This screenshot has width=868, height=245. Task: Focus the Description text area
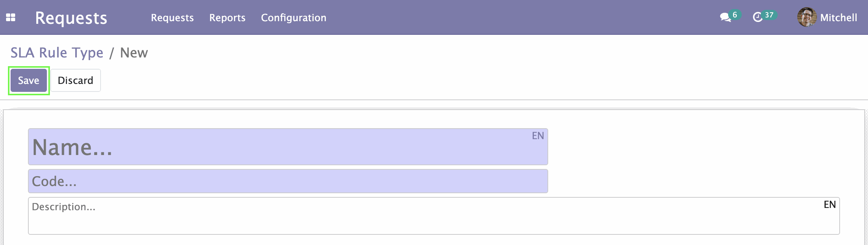(434, 216)
